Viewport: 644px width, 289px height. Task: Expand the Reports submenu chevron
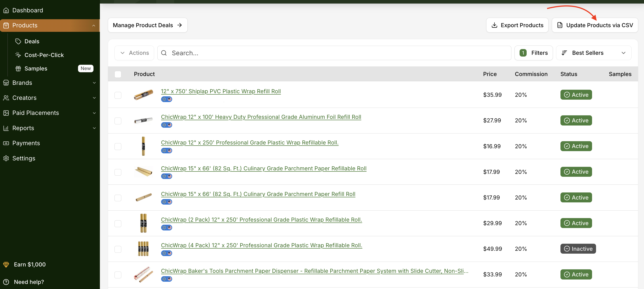tap(94, 128)
